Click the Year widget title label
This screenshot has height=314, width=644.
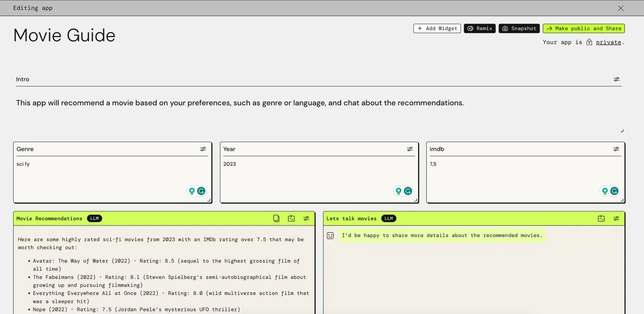tap(229, 149)
